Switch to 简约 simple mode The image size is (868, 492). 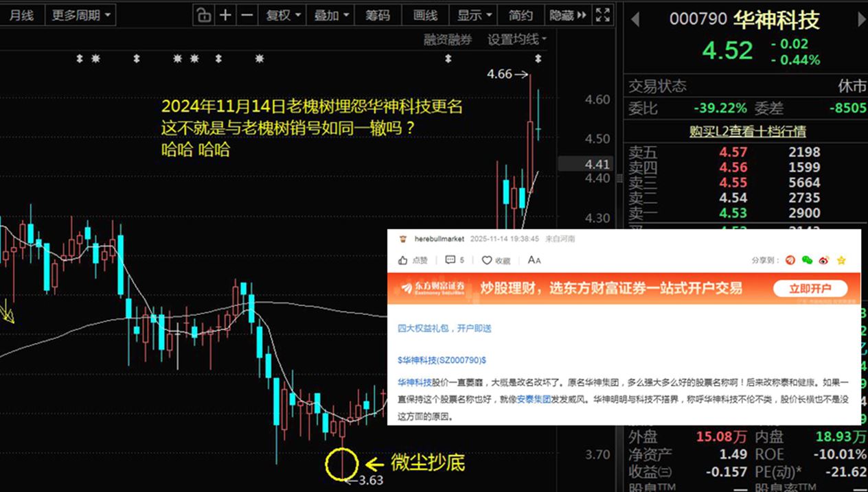521,15
